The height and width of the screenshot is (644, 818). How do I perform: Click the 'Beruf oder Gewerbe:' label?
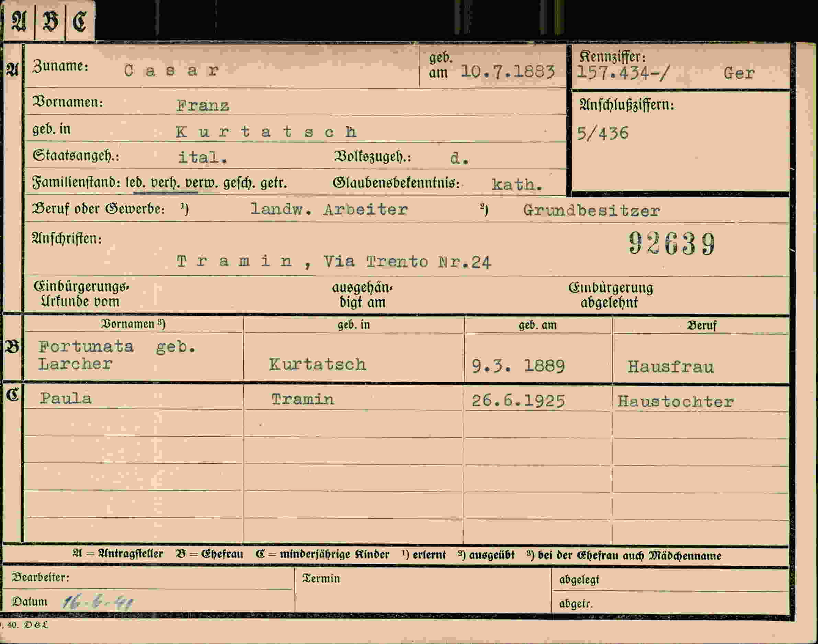pos(99,208)
